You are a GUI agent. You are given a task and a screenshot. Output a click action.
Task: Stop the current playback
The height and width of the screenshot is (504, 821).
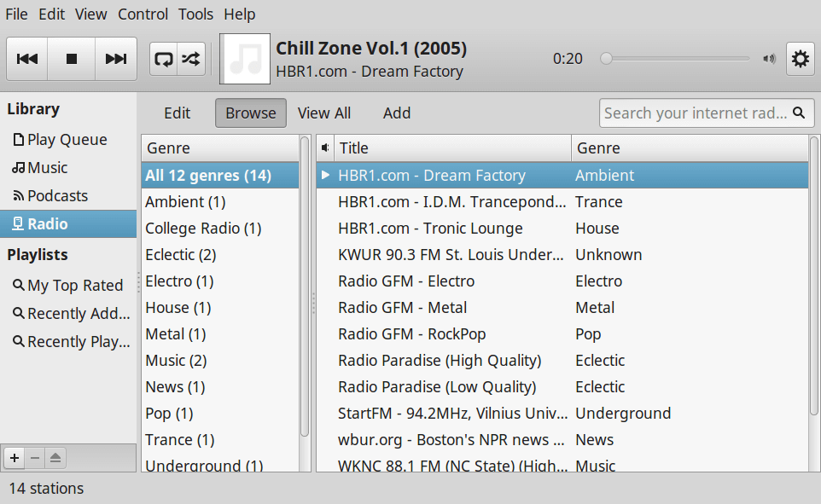pyautogui.click(x=72, y=59)
